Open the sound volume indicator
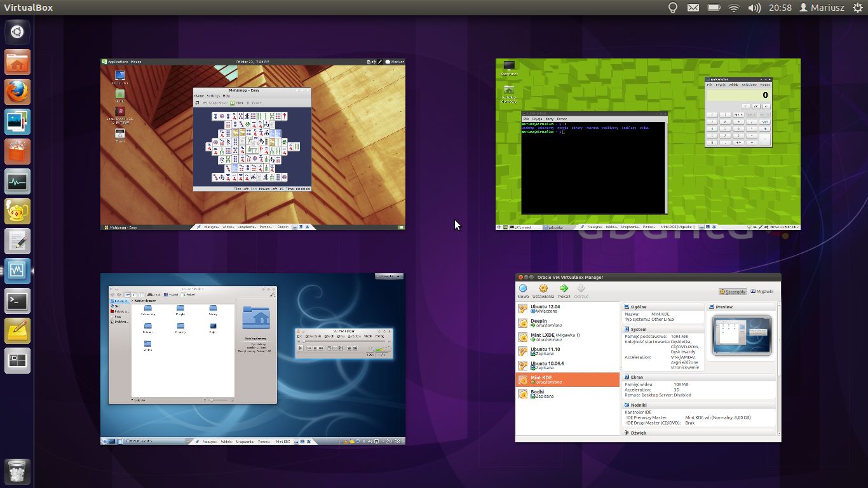 click(x=754, y=8)
